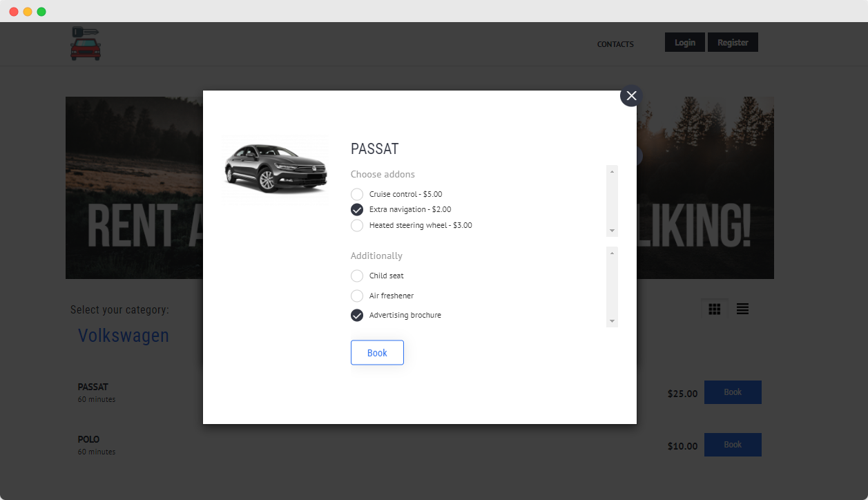Click the Additionally list scroll-up arrow
Screen dimensions: 868x500
(612, 253)
